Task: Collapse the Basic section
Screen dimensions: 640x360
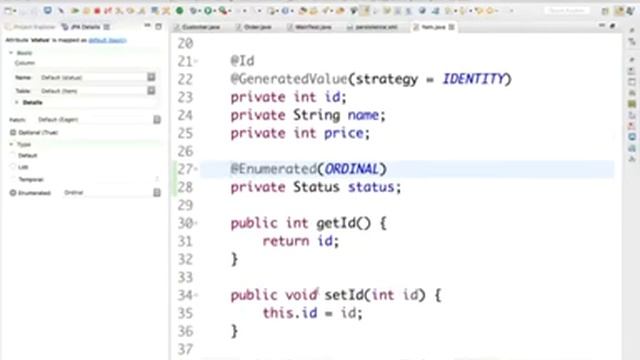Action: (x=11, y=53)
